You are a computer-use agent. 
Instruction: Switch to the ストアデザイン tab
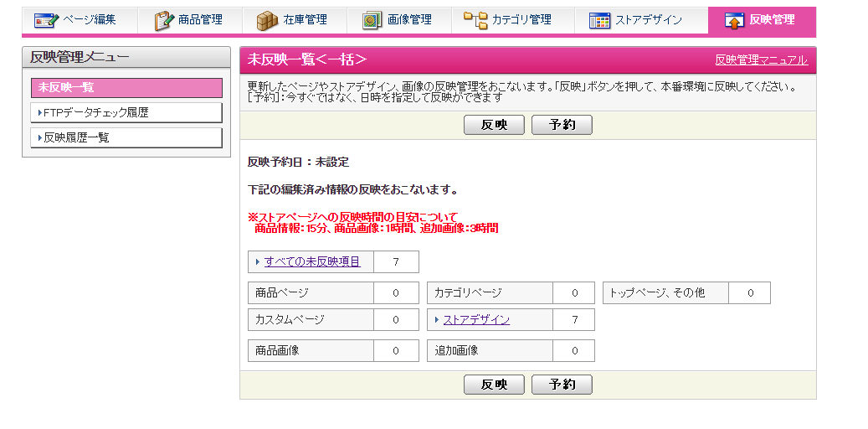click(x=648, y=20)
